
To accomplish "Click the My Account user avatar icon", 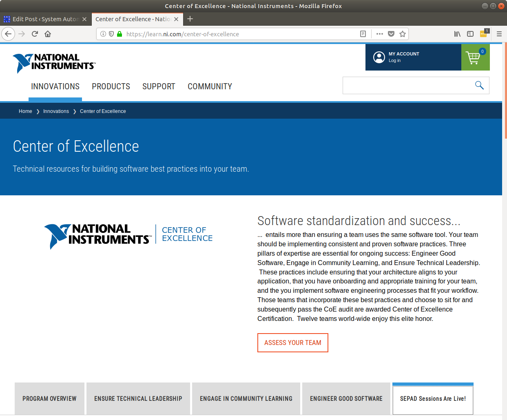I will pos(379,57).
